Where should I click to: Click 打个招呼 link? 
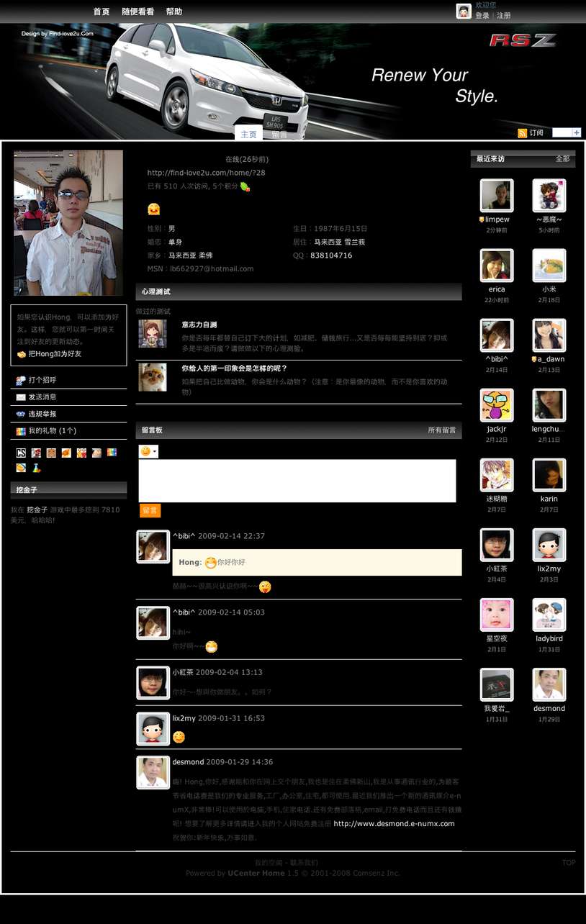(x=42, y=380)
